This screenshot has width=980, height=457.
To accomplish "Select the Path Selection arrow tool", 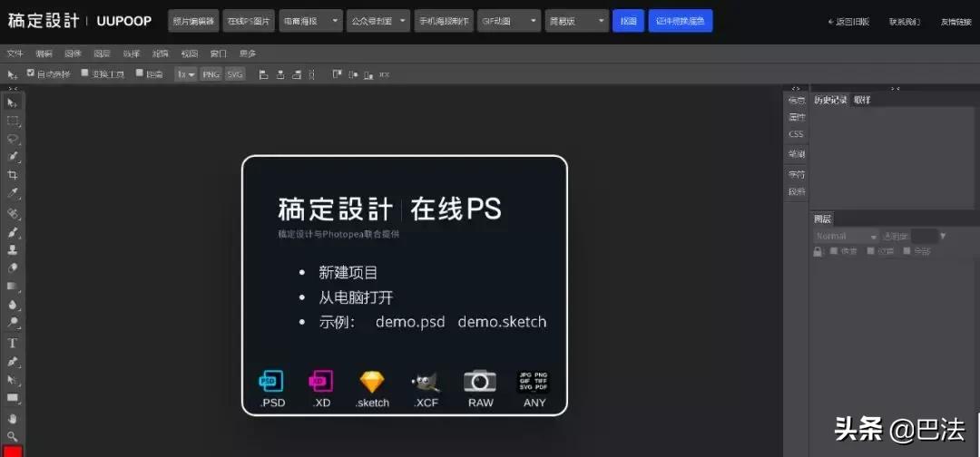I will 13,380.
